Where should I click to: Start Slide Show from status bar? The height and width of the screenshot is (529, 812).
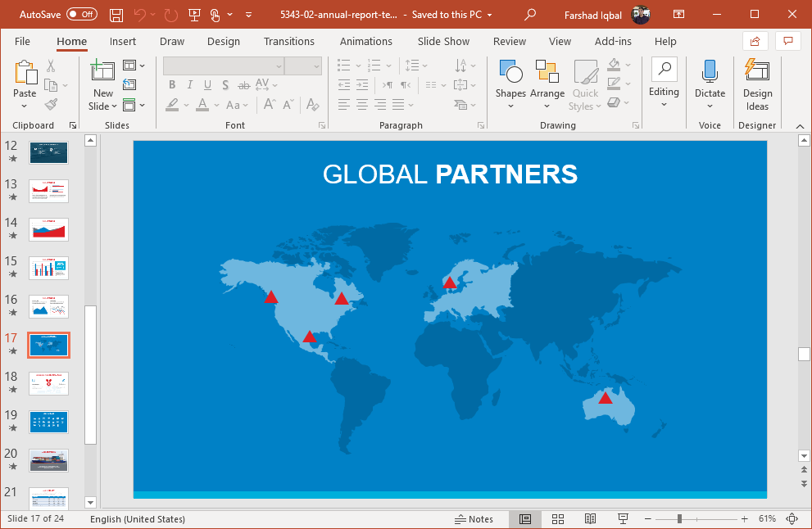pos(623,519)
